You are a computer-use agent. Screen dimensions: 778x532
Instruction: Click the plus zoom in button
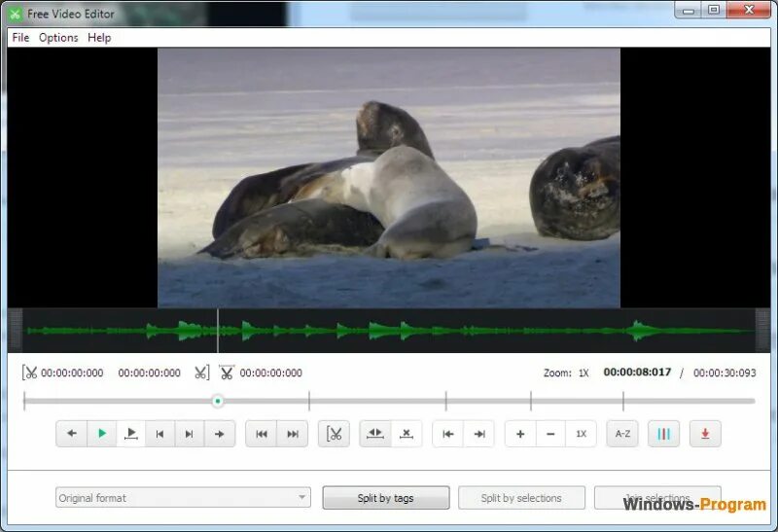(x=520, y=434)
